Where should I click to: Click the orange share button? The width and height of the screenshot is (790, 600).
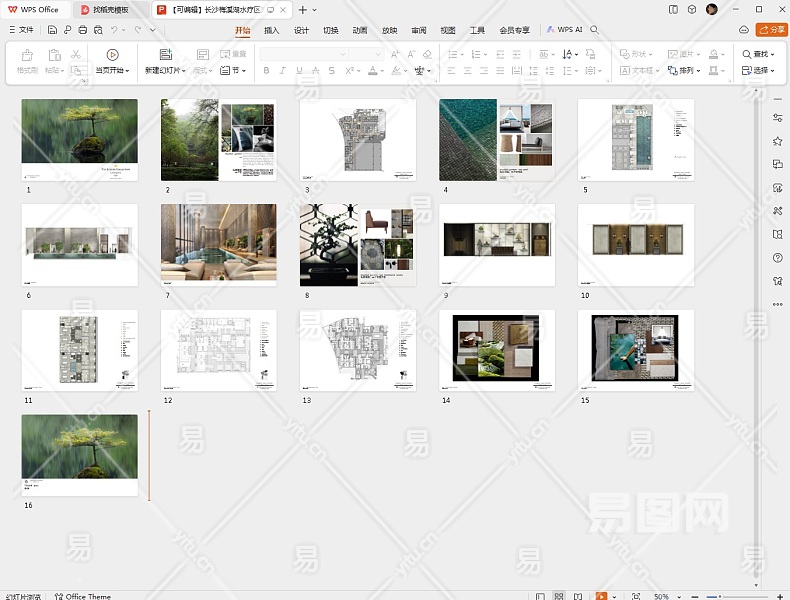pyautogui.click(x=771, y=30)
